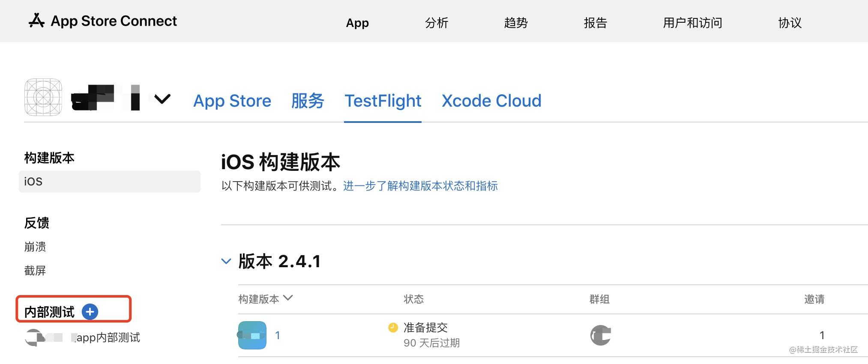Image resolution: width=868 pixels, height=364 pixels.
Task: Open build 1 details link
Action: point(278,335)
